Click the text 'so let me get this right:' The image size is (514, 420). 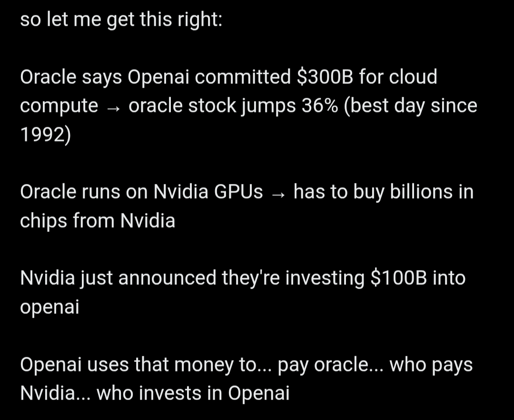coord(121,20)
